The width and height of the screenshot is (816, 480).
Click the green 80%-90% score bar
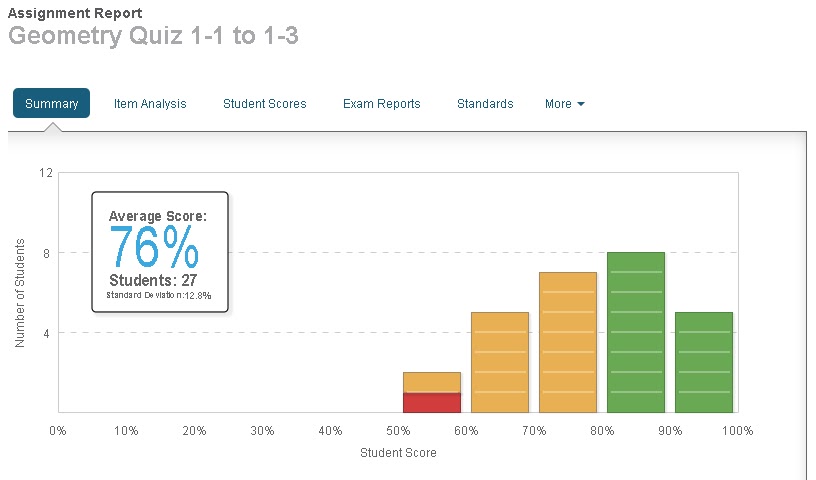(x=636, y=332)
